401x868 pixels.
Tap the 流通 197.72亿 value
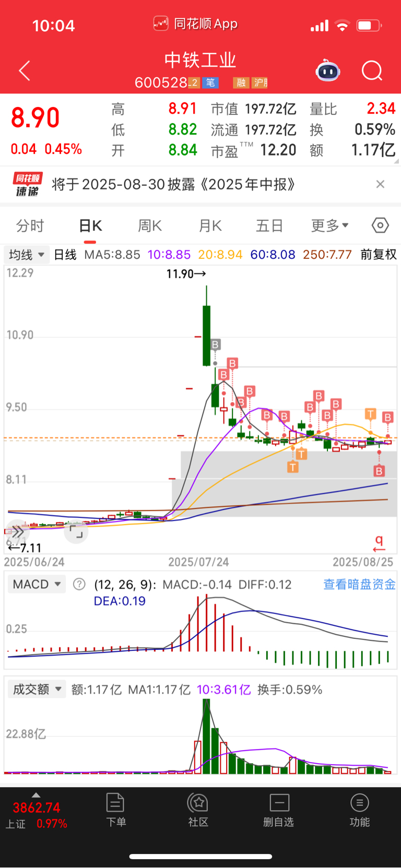270,129
